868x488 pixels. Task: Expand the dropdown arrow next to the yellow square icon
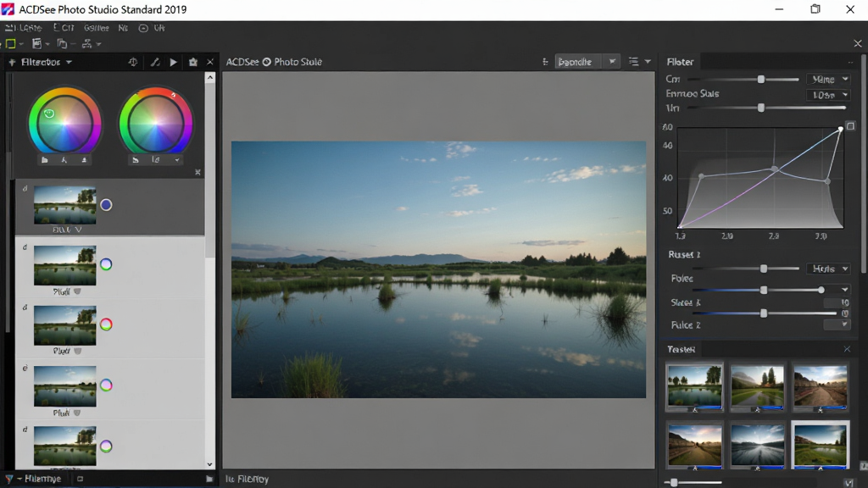(x=21, y=44)
